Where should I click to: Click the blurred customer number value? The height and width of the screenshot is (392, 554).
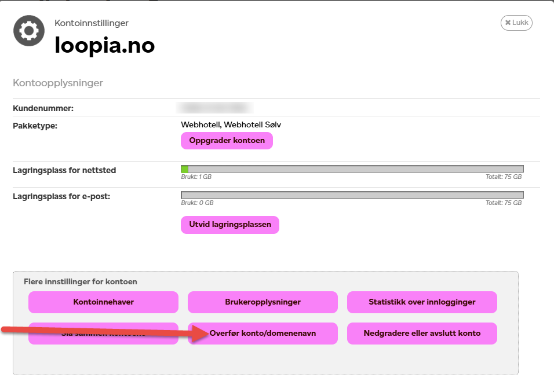pos(214,107)
